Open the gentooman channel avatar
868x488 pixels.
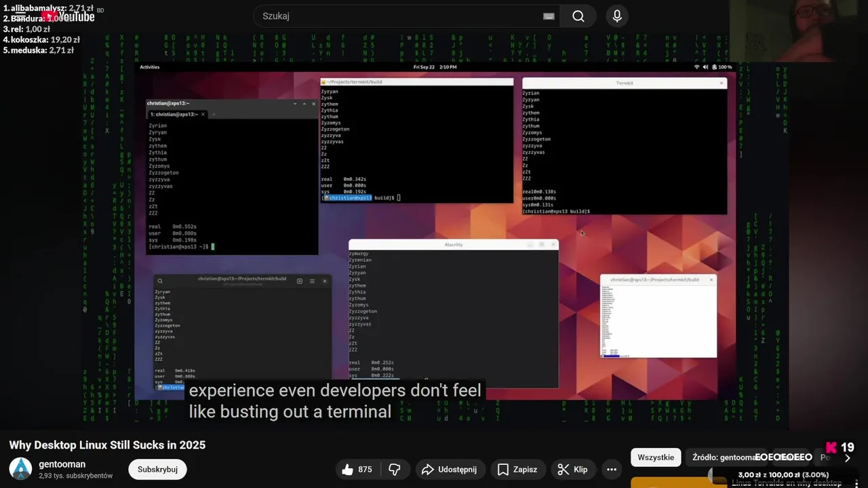point(20,469)
